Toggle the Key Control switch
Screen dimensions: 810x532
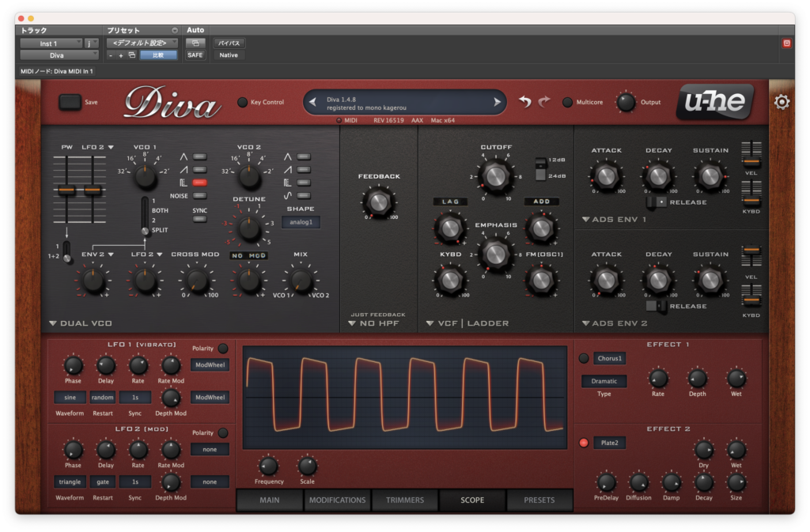click(242, 102)
